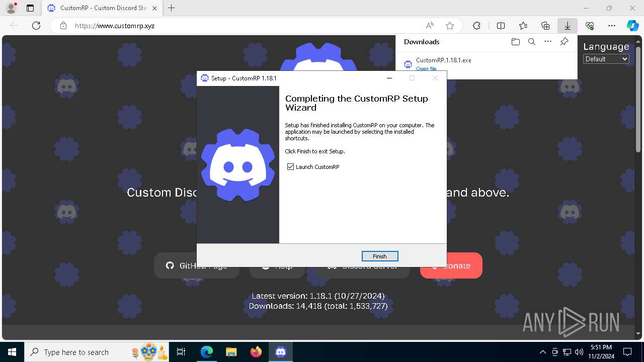
Task: Open Copilot sidebar icon
Action: 632,26
